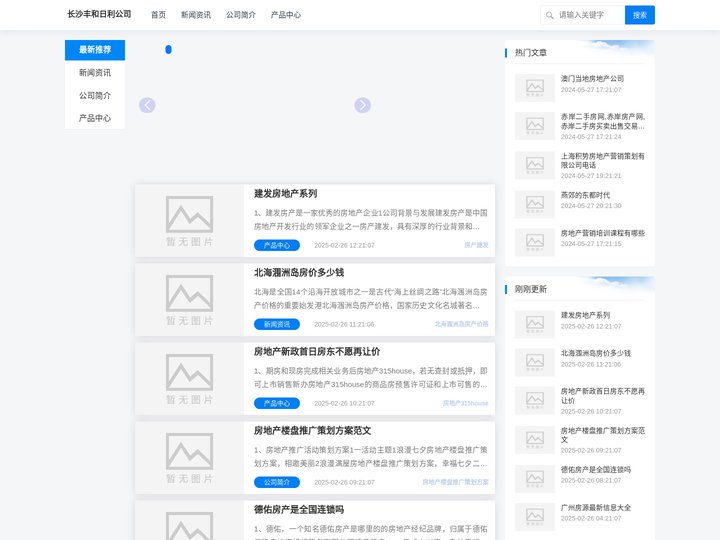Select 公司简介 sidebar tab
The image size is (720, 540).
(x=95, y=96)
